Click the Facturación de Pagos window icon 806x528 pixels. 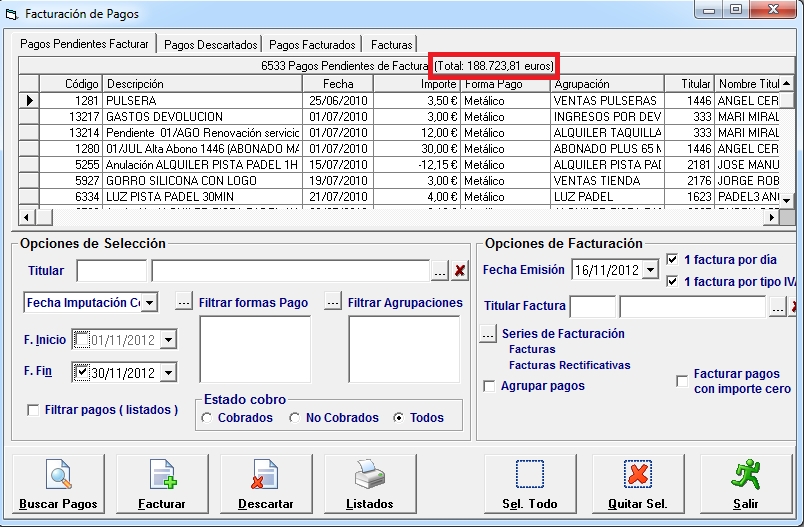pyautogui.click(x=11, y=14)
